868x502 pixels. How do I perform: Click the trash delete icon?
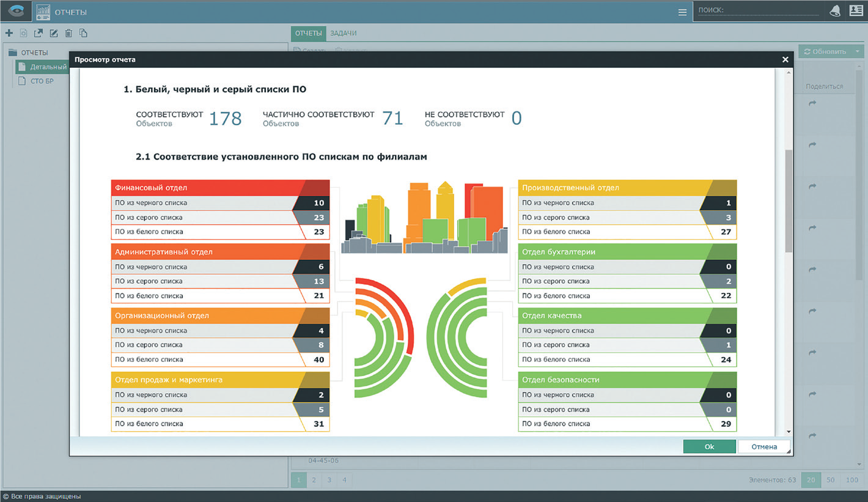[x=68, y=33]
